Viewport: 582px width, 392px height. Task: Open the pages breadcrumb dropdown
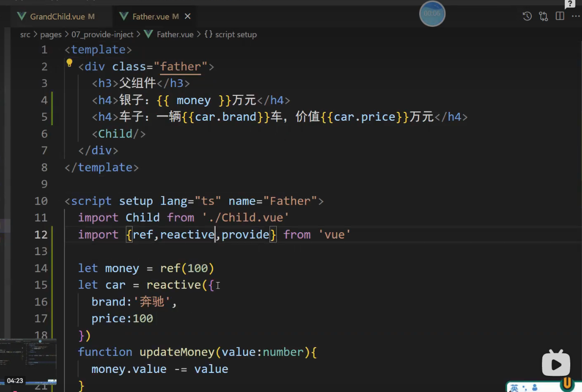pos(51,35)
